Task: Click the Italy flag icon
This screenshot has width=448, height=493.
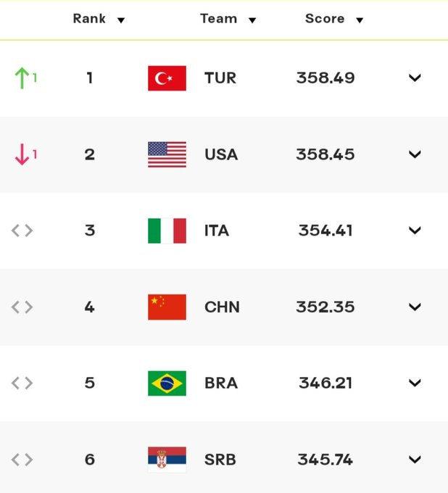Action: (x=167, y=231)
